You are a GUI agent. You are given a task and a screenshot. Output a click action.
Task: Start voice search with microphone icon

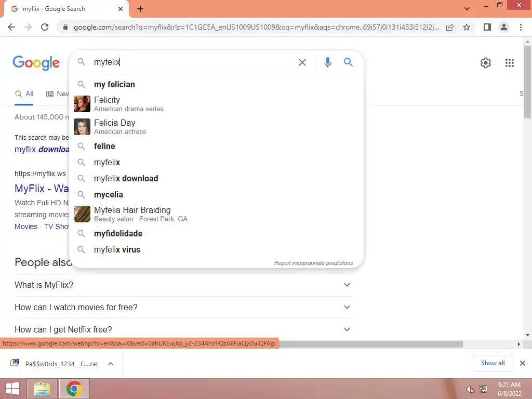click(327, 62)
